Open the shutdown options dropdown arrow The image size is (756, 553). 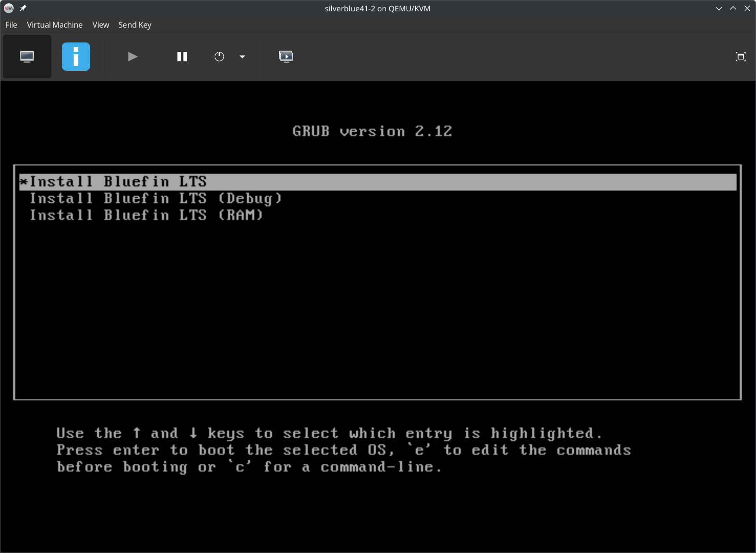[242, 57]
